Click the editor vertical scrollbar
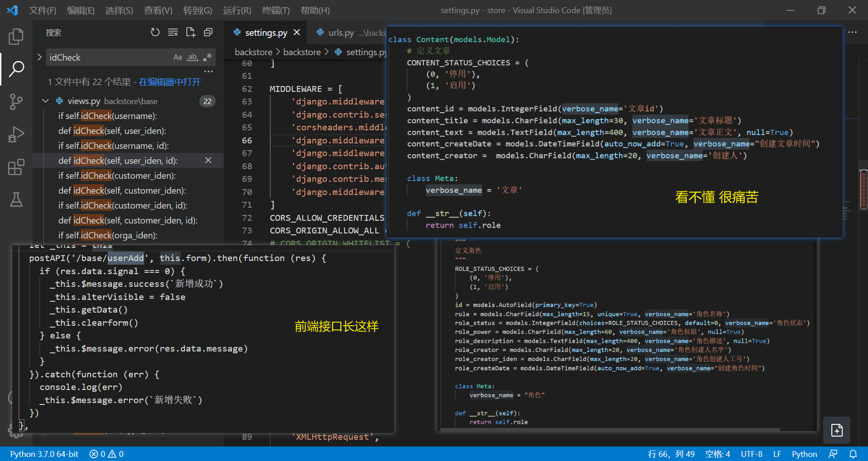The height and width of the screenshot is (461, 868). point(863,189)
